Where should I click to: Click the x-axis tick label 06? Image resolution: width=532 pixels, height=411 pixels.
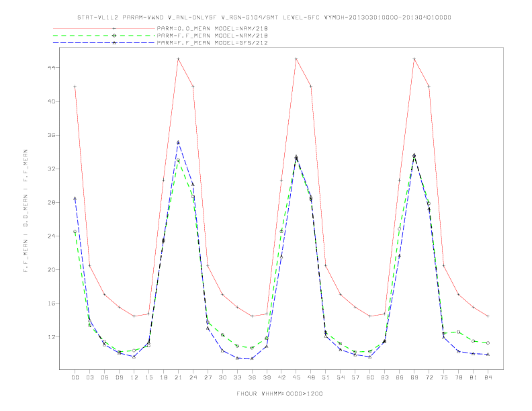pos(105,377)
